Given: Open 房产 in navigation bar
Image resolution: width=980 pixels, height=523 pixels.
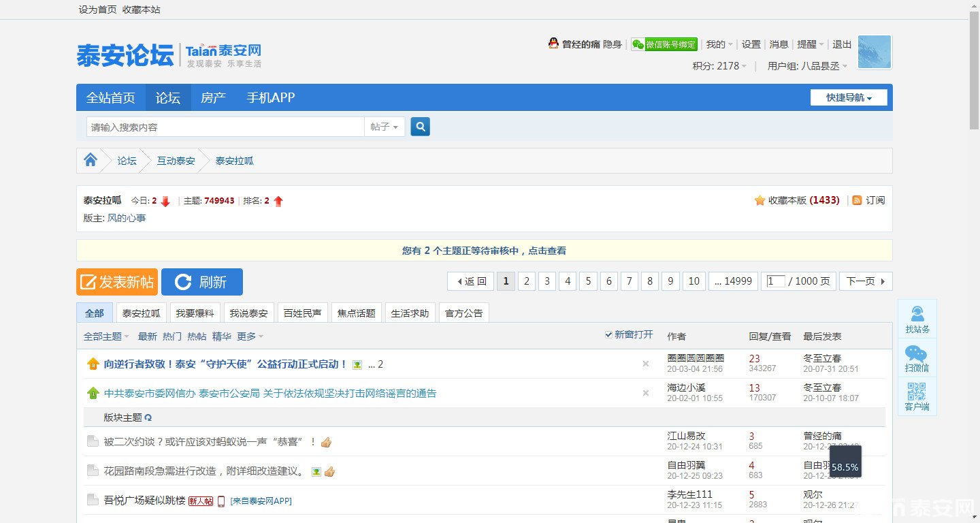Looking at the screenshot, I should [213, 97].
